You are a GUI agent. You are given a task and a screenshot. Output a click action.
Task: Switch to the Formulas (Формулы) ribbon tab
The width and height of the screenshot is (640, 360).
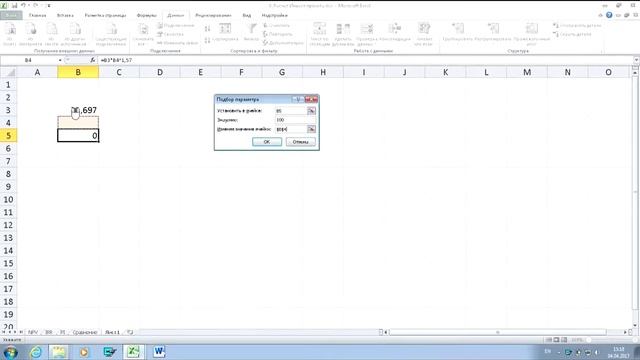[147, 15]
